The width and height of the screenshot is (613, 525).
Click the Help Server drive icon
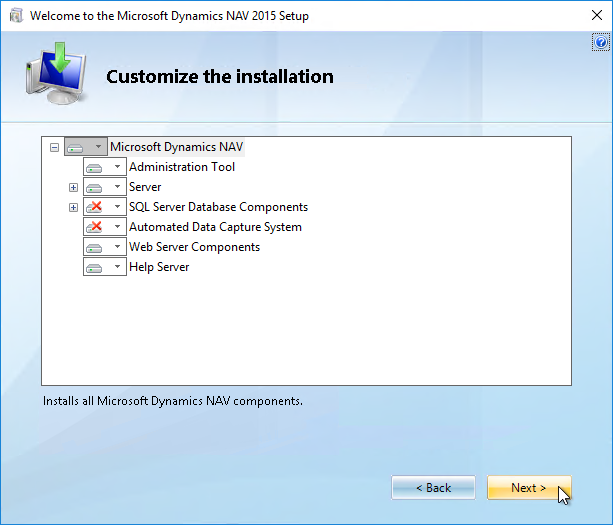[x=94, y=268]
